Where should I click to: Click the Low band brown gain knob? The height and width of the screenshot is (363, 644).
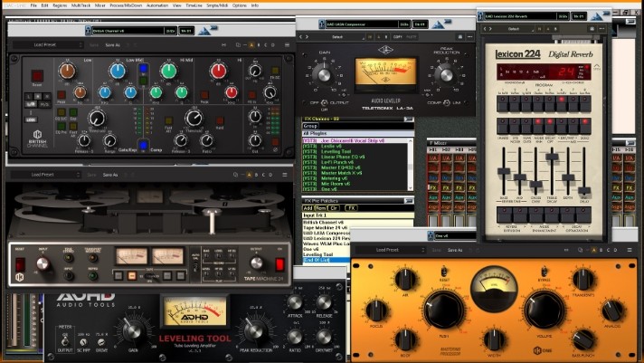[67, 71]
